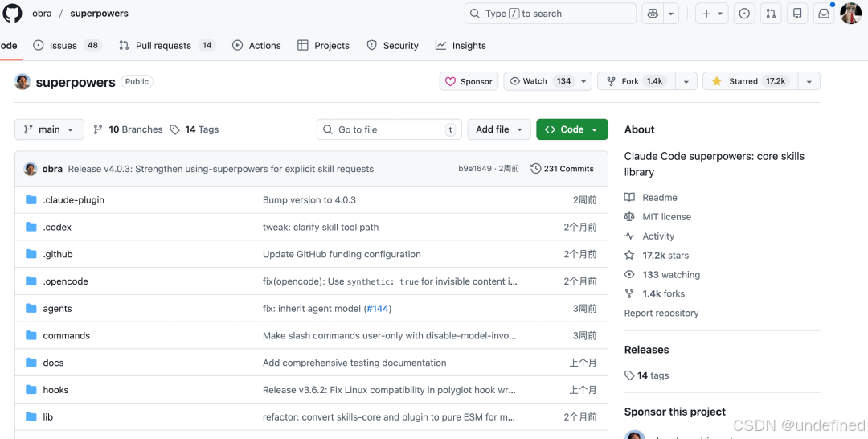Open Add comprehensive testing documentation commit
This screenshot has width=868, height=439.
[354, 363]
